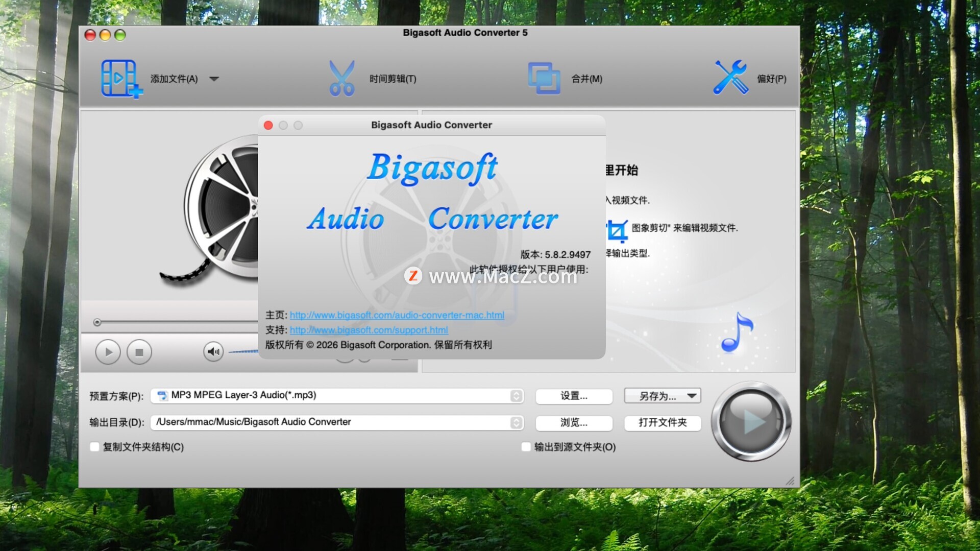Click the scissors Trim icon
Screen dimensions: 980x551
click(341, 79)
